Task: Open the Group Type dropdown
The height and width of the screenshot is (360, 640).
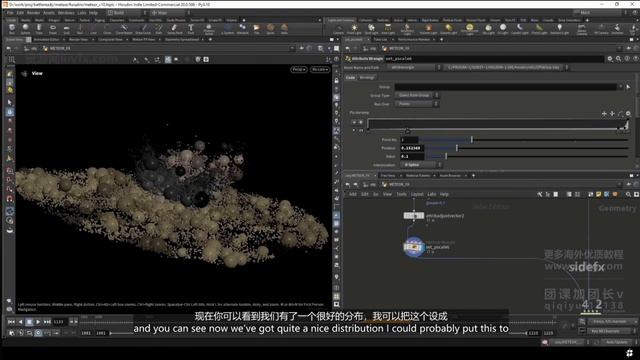Action: click(416, 95)
